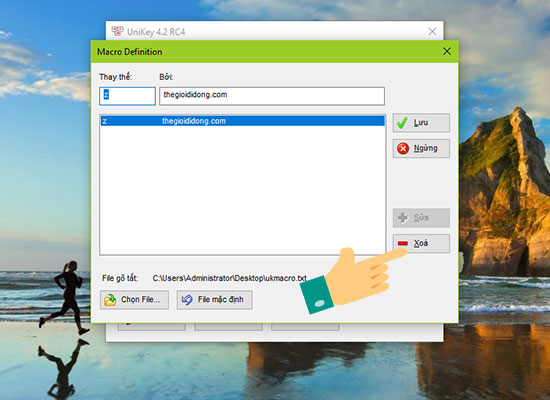Close the UniKey 4.2 RC4 window
The image size is (550, 400).
pyautogui.click(x=432, y=32)
